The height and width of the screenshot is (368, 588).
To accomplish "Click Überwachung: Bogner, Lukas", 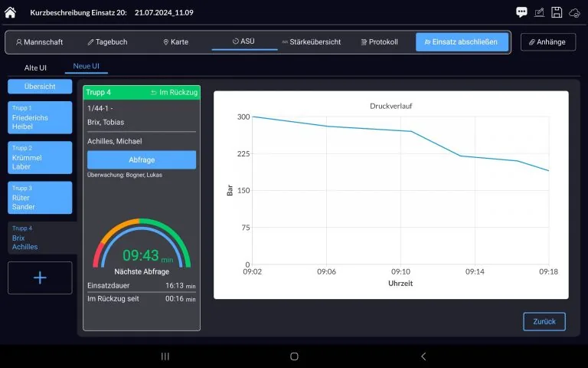I will tap(125, 175).
